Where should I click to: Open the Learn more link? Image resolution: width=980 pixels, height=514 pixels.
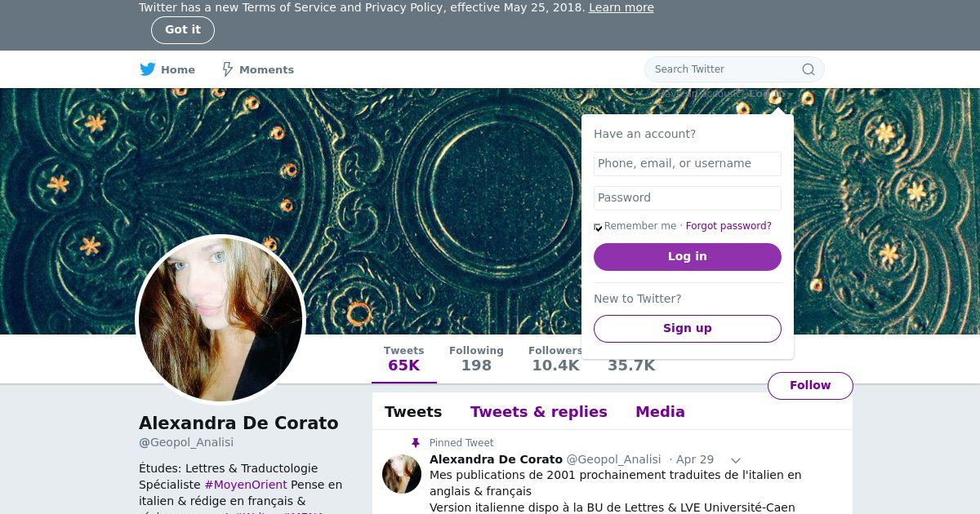(x=621, y=7)
